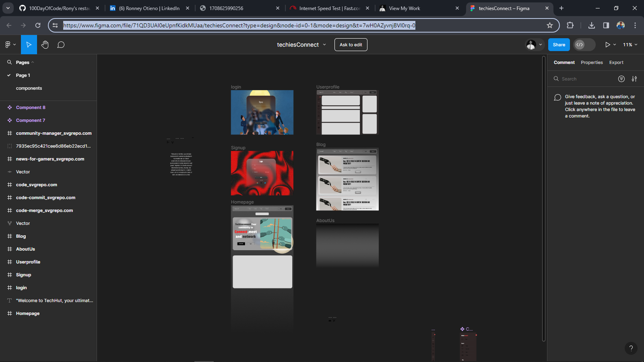Click the browser profile avatar

coord(621,25)
